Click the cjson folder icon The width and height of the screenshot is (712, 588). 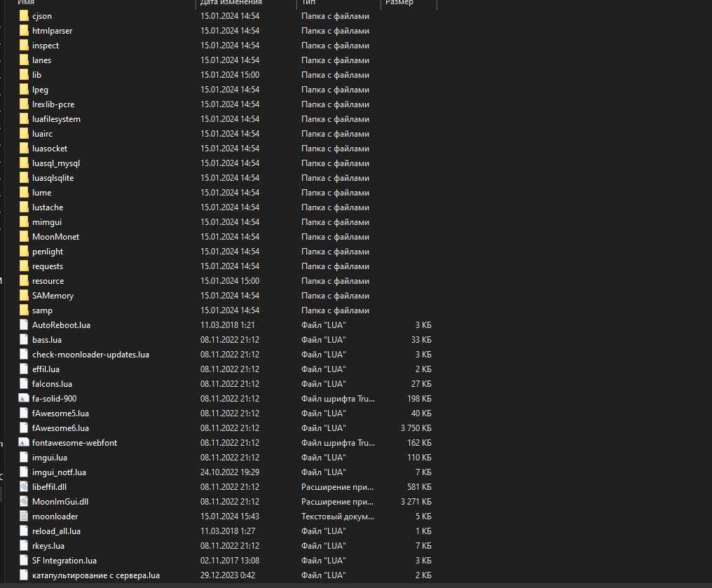tap(25, 16)
